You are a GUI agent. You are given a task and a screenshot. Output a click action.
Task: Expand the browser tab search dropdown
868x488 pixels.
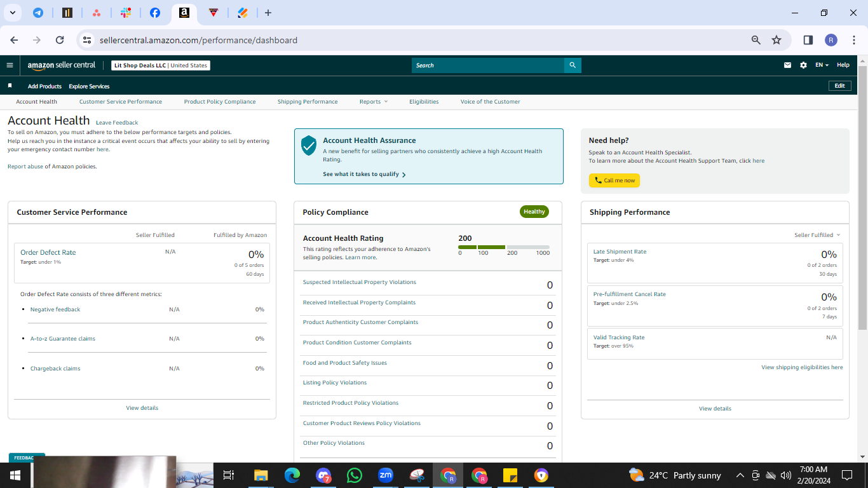point(12,13)
